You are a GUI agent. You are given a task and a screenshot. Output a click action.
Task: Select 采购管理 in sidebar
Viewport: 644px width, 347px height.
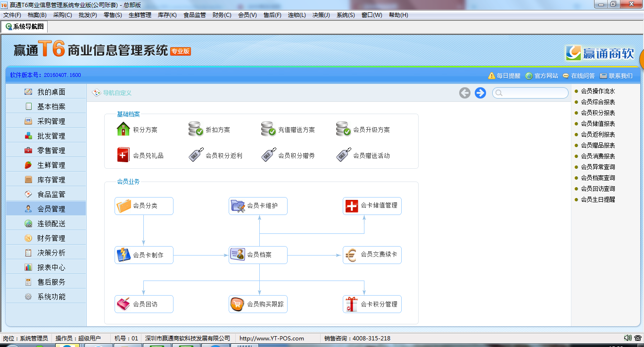coord(46,121)
